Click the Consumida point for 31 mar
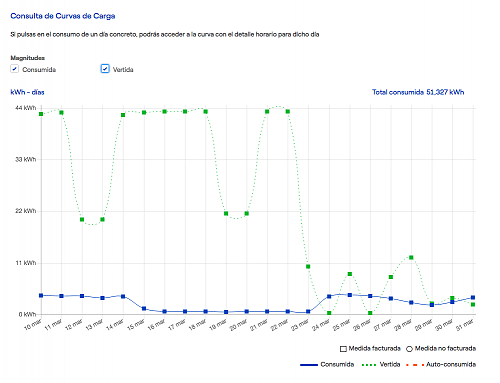 point(473,298)
